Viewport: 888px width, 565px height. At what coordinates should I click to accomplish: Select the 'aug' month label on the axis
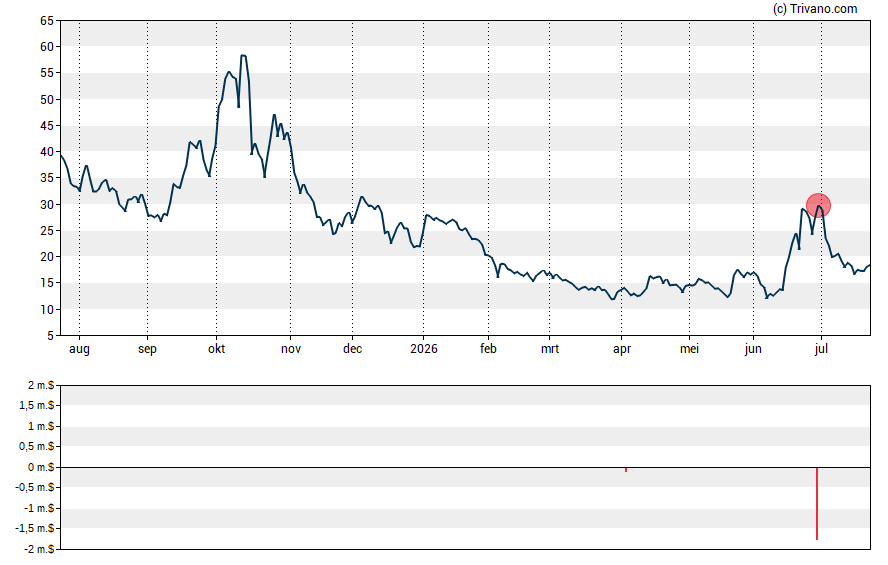(79, 349)
